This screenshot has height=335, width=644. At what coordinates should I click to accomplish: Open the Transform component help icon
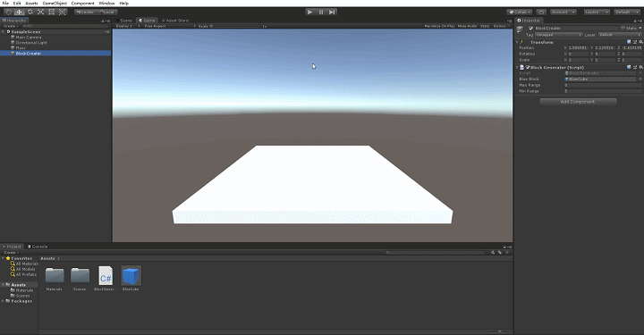point(629,42)
